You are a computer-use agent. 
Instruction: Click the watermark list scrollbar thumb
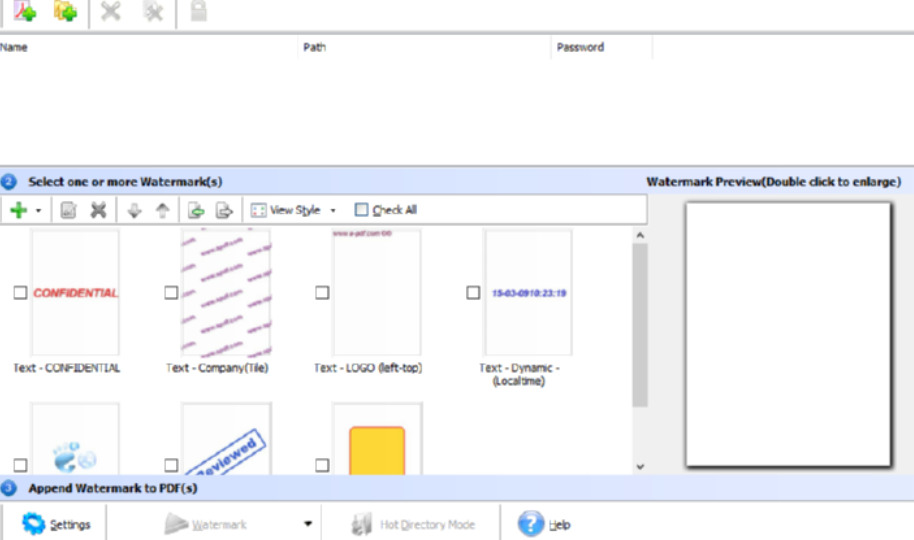coord(640,325)
